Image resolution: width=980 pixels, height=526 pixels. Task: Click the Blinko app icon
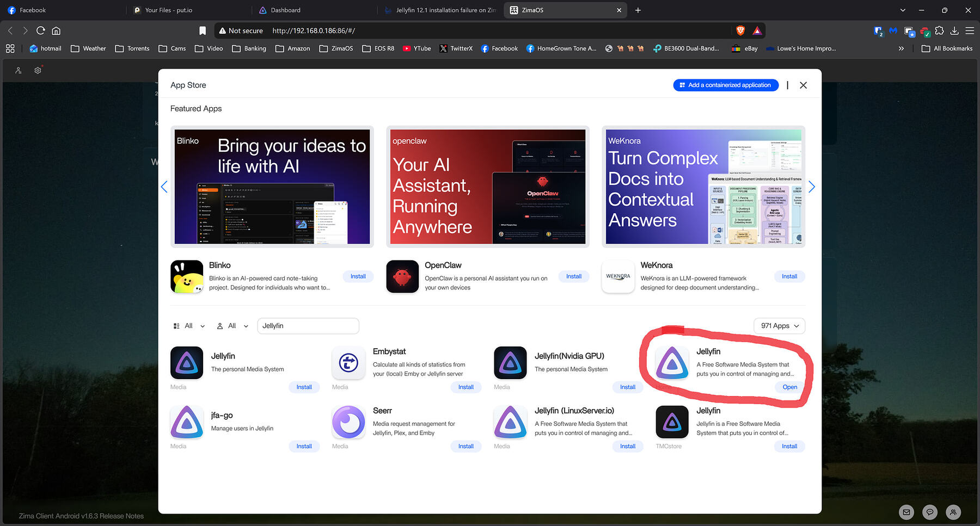point(187,276)
